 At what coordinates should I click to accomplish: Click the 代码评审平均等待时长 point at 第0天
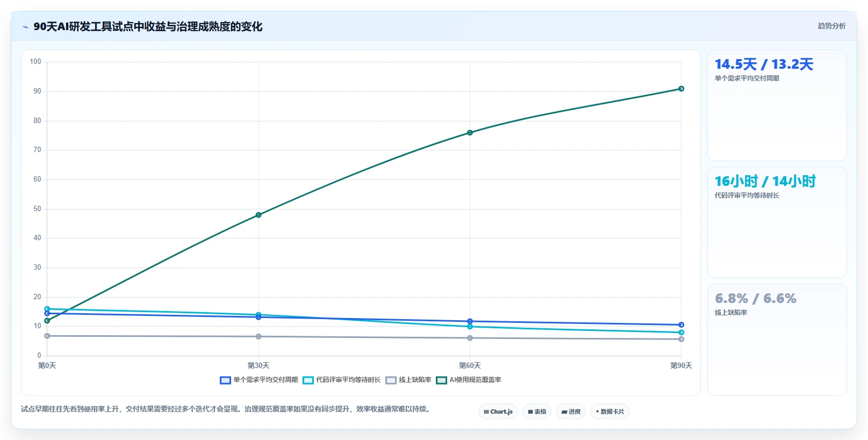(47, 309)
